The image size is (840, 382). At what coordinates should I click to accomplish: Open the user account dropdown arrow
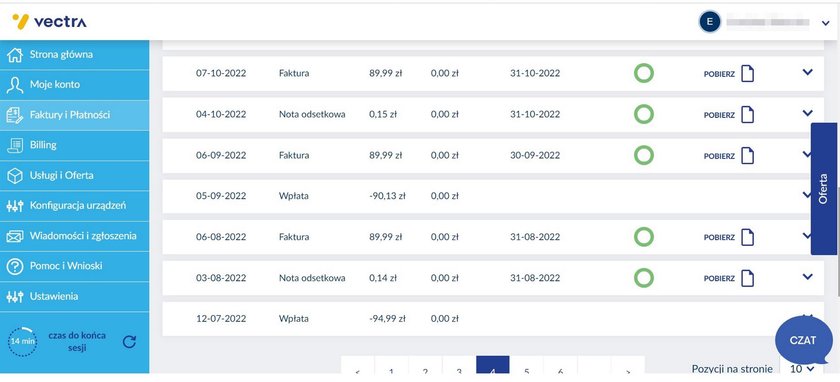826,23
